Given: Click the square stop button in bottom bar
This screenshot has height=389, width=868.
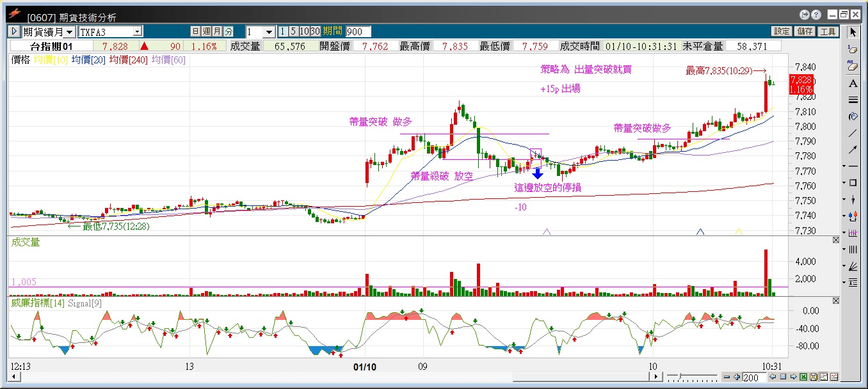Looking at the screenshot, I should [784, 377].
